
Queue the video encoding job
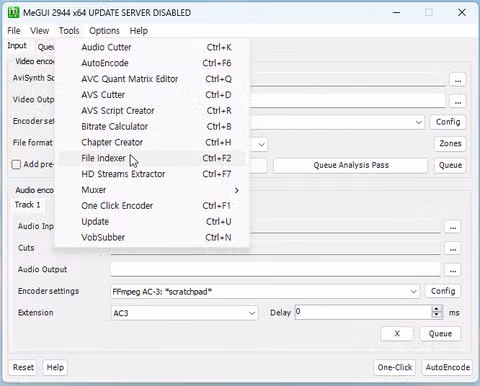[450, 165]
